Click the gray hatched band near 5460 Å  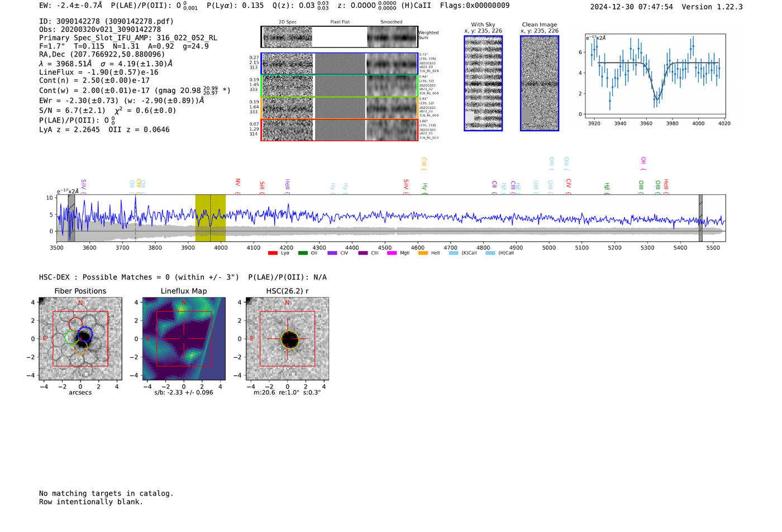point(700,218)
